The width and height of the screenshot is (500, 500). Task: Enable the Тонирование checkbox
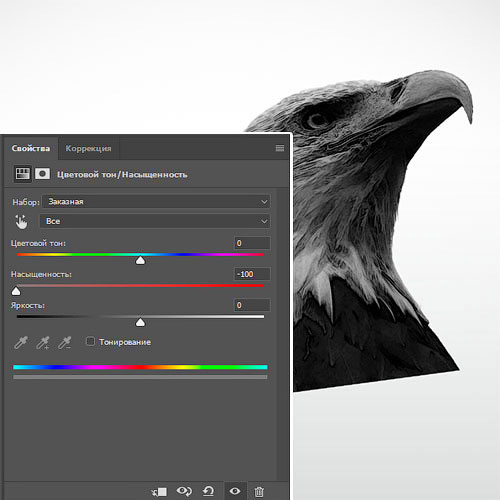(x=90, y=341)
